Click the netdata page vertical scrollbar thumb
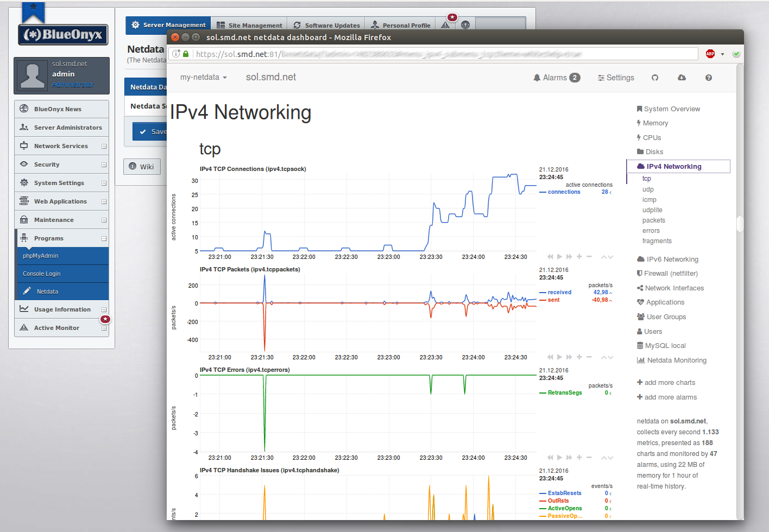The width and height of the screenshot is (769, 532). click(740, 224)
